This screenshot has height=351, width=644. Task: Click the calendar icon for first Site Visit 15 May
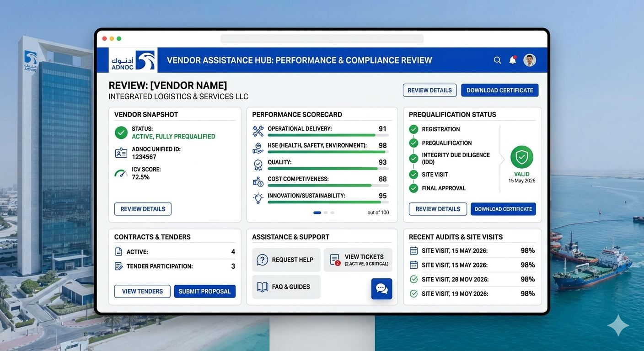point(413,250)
